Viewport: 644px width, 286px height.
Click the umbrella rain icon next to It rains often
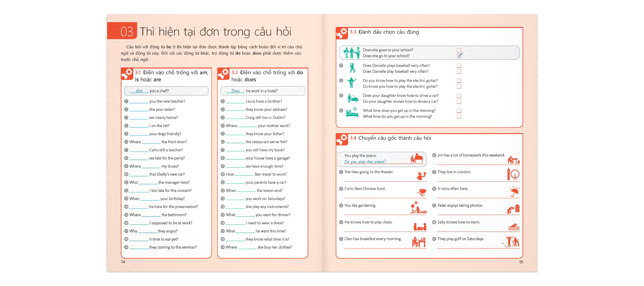click(x=514, y=192)
